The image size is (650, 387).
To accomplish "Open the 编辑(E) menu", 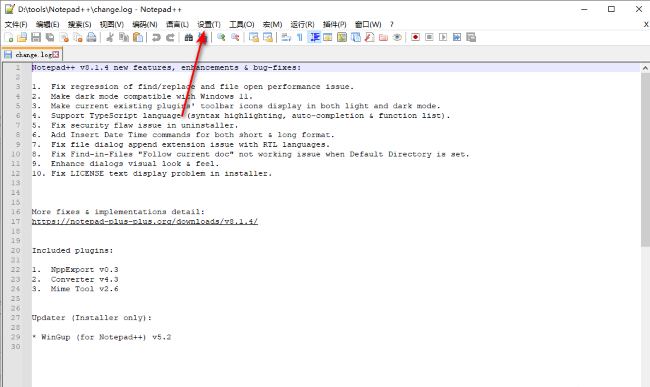I will 48,24.
